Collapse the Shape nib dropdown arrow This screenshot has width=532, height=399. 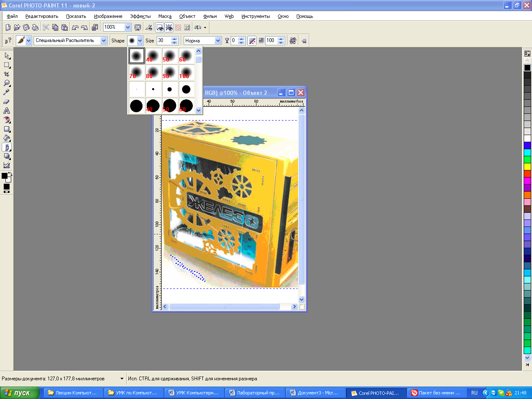140,41
